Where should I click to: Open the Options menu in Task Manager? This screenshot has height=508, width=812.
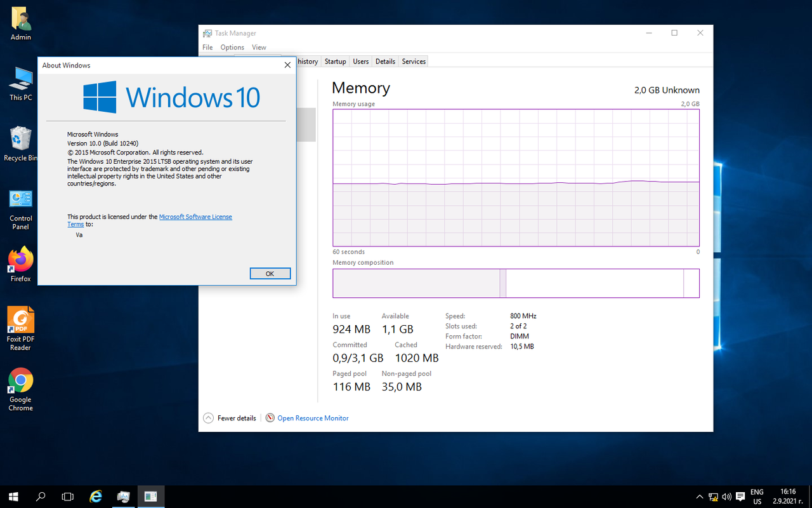(232, 48)
